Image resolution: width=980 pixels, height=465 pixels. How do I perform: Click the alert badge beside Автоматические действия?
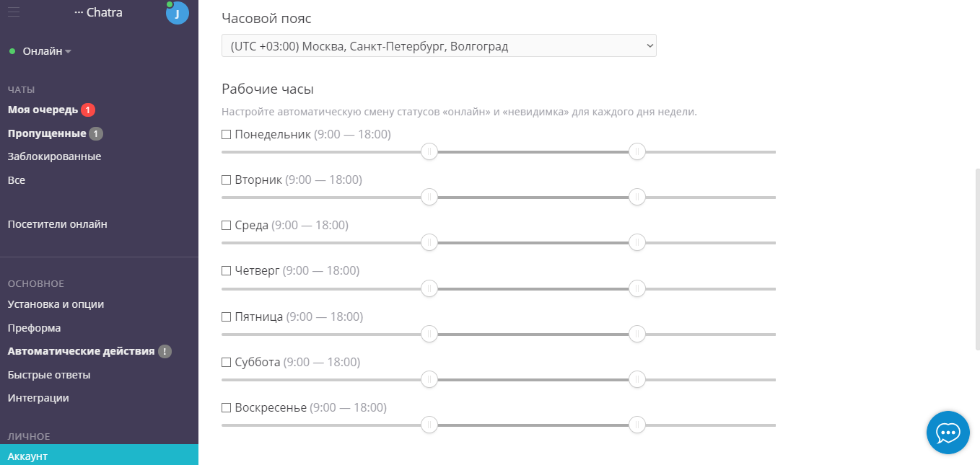pos(165,352)
